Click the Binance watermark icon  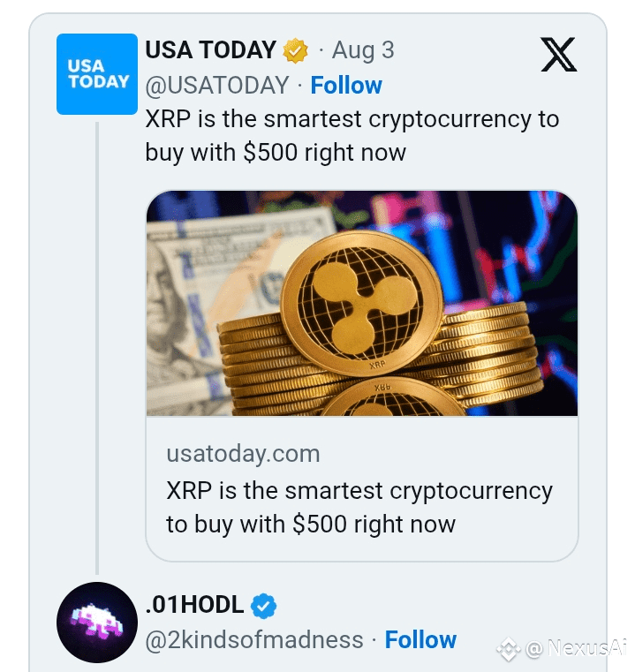[x=509, y=649]
